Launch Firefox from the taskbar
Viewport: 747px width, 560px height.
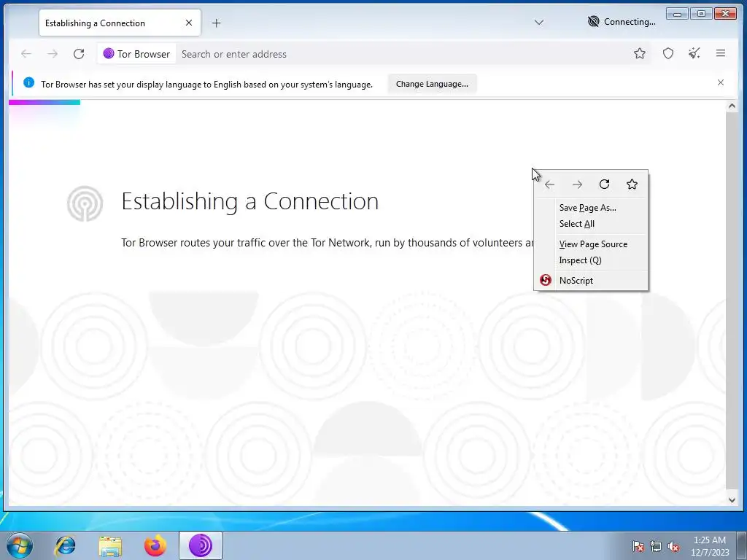click(155, 545)
